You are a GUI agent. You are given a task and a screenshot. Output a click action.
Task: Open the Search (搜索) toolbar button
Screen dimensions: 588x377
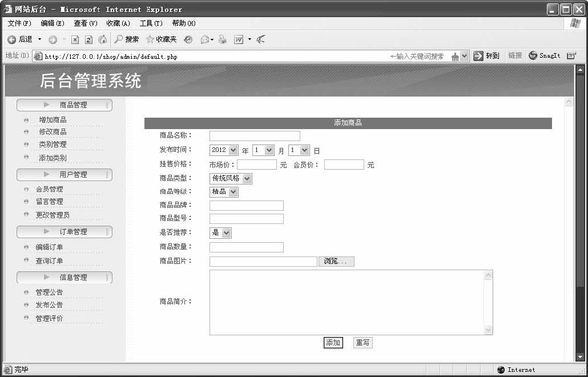tap(127, 39)
